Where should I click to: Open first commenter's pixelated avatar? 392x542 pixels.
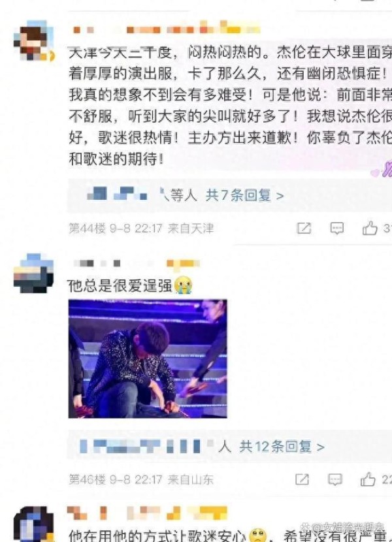pyautogui.click(x=34, y=41)
